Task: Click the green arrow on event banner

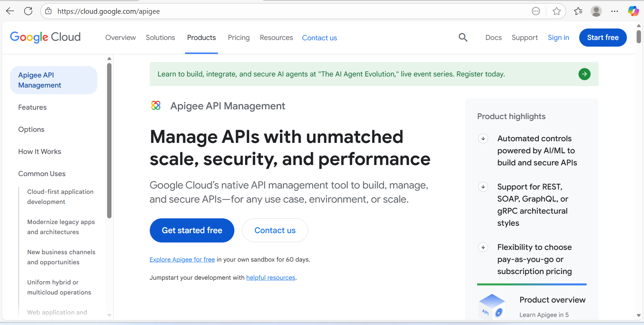Action: (x=584, y=74)
